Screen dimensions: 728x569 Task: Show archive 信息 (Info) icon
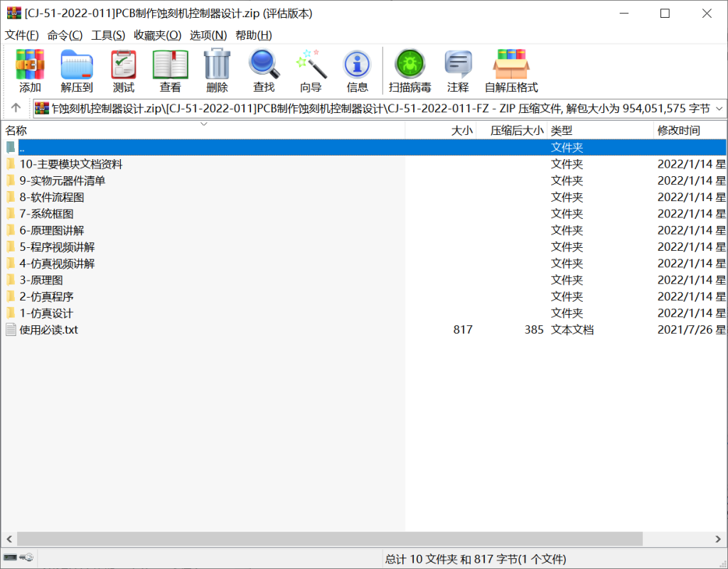click(357, 70)
